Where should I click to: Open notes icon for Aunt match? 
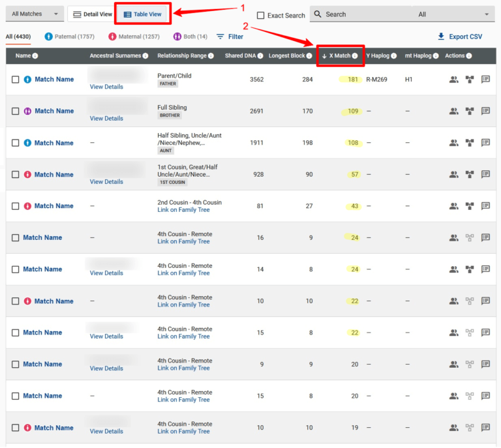click(x=485, y=143)
